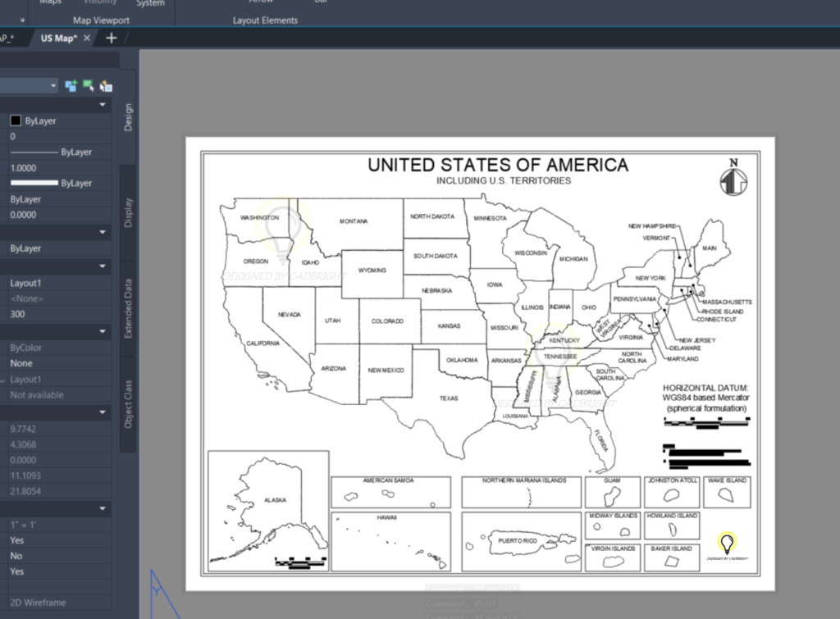Click the 9.7742 geometry value
This screenshot has height=619, width=840.
23,429
